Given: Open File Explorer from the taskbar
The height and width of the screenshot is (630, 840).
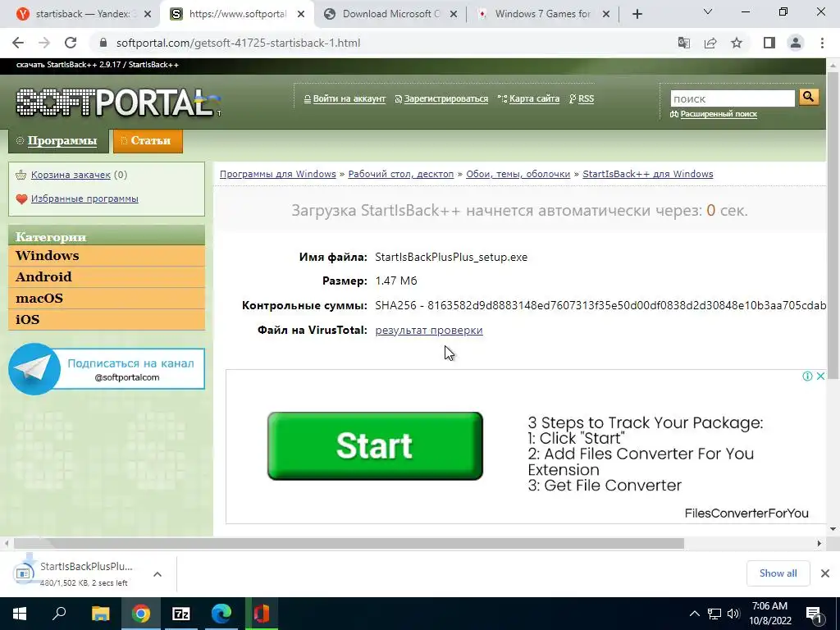Looking at the screenshot, I should pos(100,614).
